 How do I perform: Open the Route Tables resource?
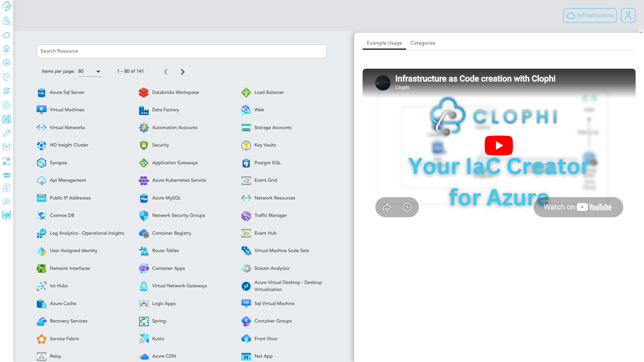coord(165,251)
